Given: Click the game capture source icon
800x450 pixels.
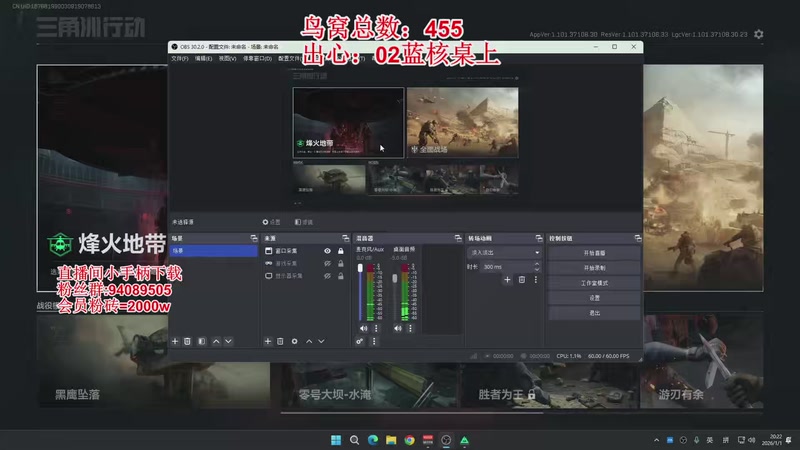Looking at the screenshot, I should (x=268, y=263).
